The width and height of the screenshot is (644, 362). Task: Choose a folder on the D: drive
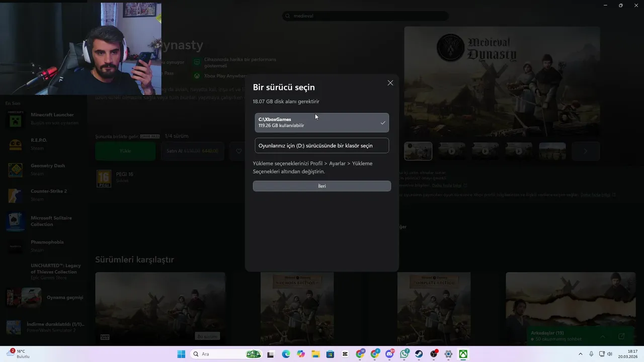[322, 145]
